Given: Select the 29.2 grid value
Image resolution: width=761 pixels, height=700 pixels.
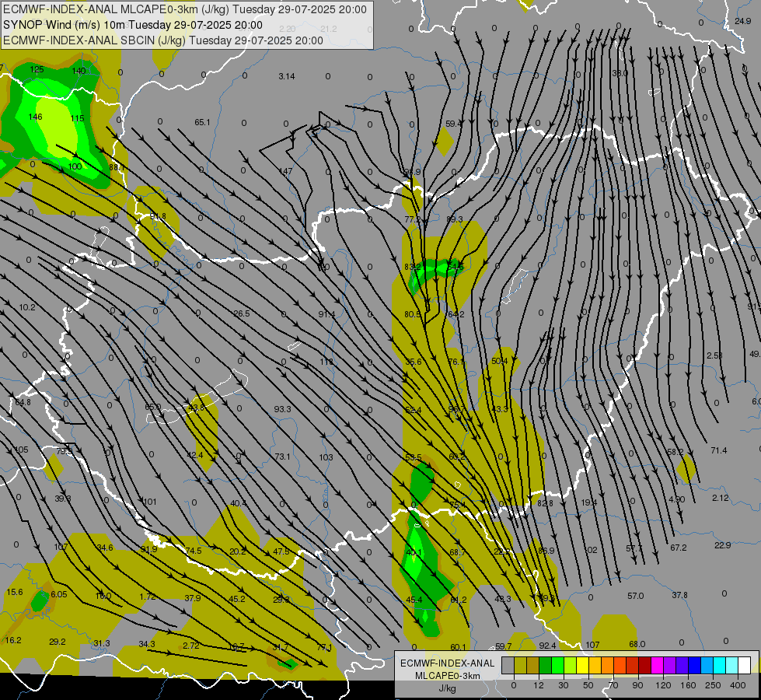Looking at the screenshot, I should (x=58, y=642).
